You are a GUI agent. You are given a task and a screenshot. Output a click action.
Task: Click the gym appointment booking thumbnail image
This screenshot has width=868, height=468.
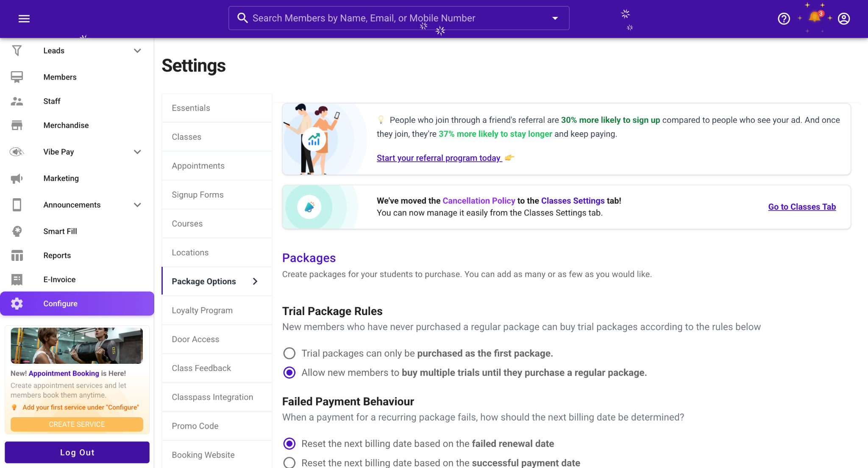[77, 346]
